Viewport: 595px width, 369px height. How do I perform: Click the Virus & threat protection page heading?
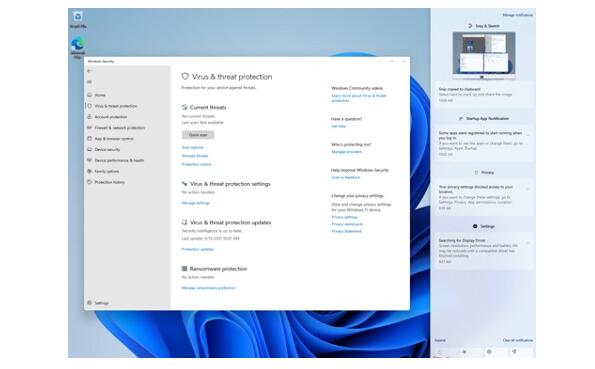pos(232,77)
